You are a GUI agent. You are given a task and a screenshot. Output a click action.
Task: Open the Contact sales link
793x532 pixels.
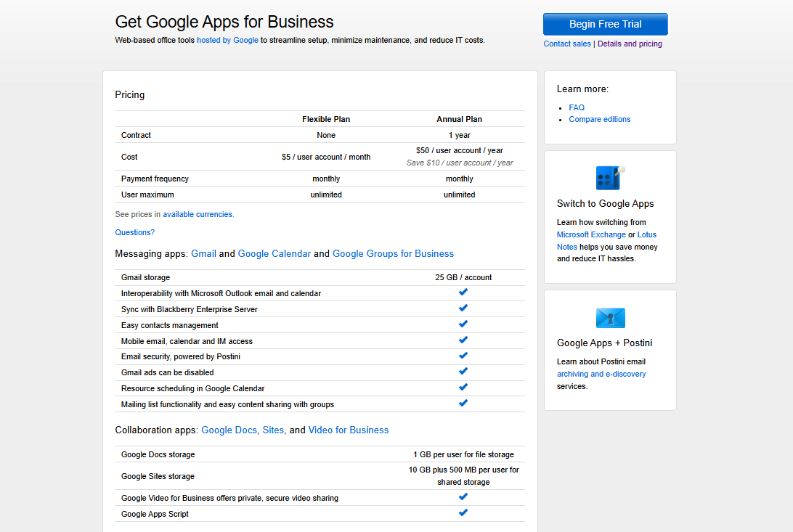(567, 44)
